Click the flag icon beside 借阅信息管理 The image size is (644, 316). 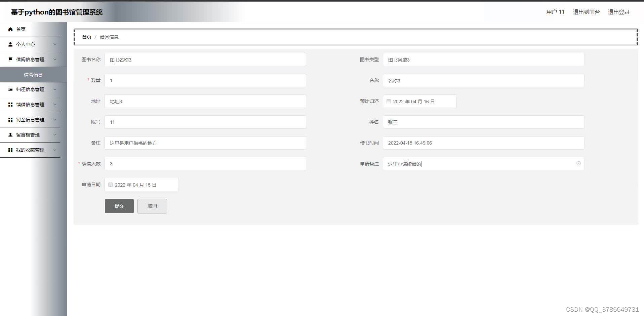pos(10,60)
